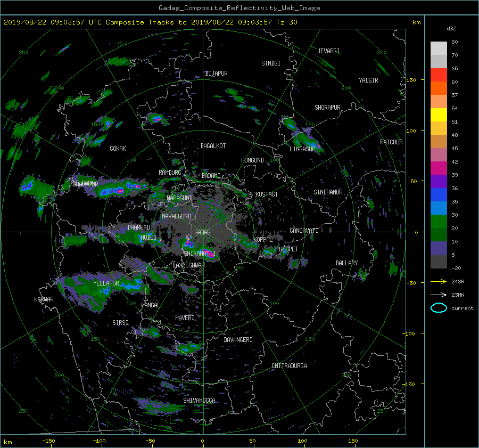Viewport: 479px width, 448px height.
Task: Click the KOPPAL city label
Action: click(x=263, y=239)
